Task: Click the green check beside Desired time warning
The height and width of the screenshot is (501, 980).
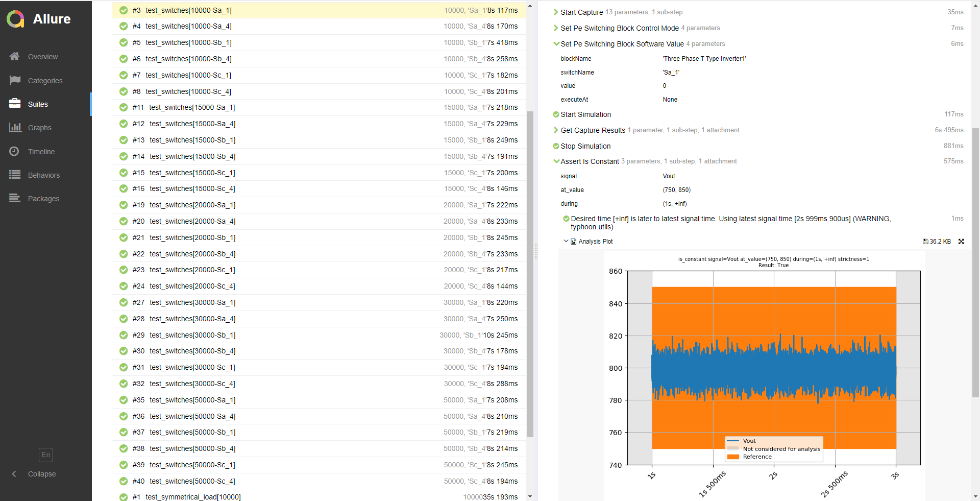Action: [566, 219]
